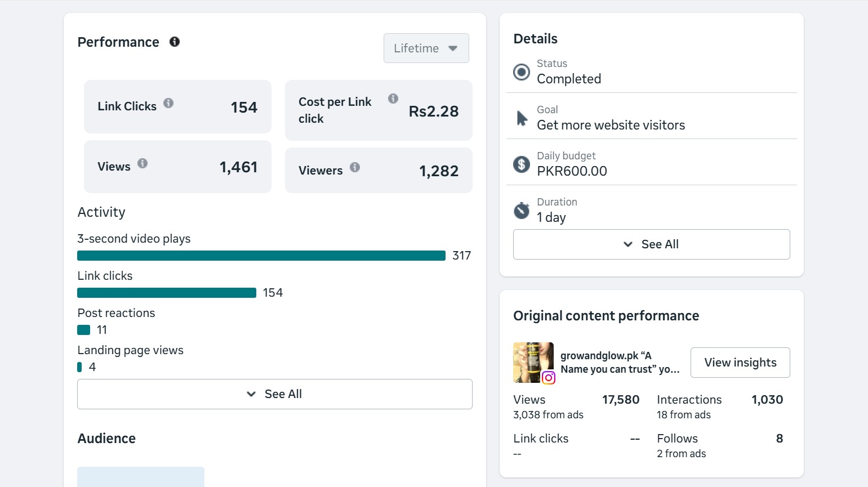Select the Goal cursor icon in Details
The image size is (868, 487).
522,117
